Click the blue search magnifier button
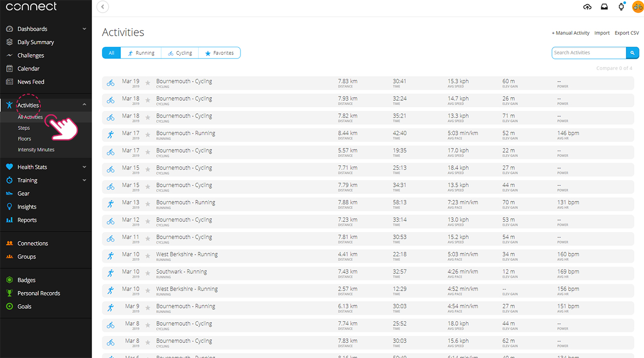The height and width of the screenshot is (358, 644). tap(632, 53)
